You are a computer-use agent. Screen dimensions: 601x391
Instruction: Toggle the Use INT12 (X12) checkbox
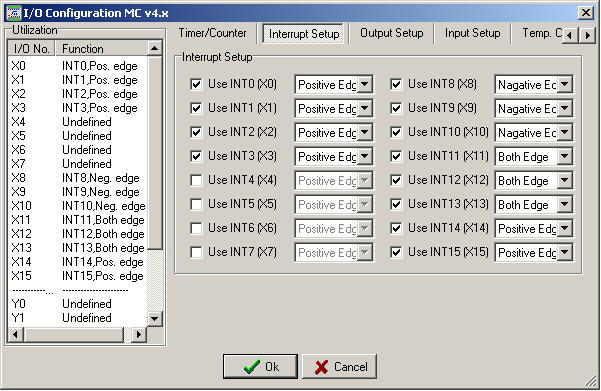396,180
